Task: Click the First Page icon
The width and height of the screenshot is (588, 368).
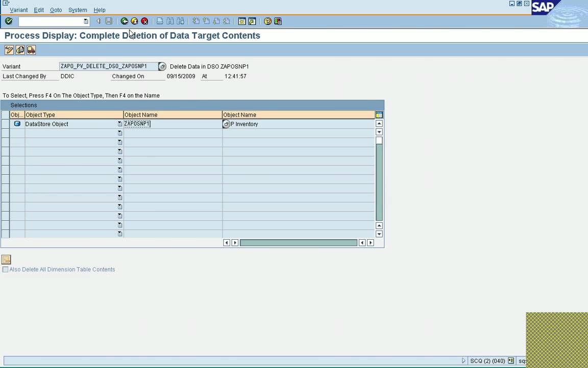Action: click(x=196, y=21)
